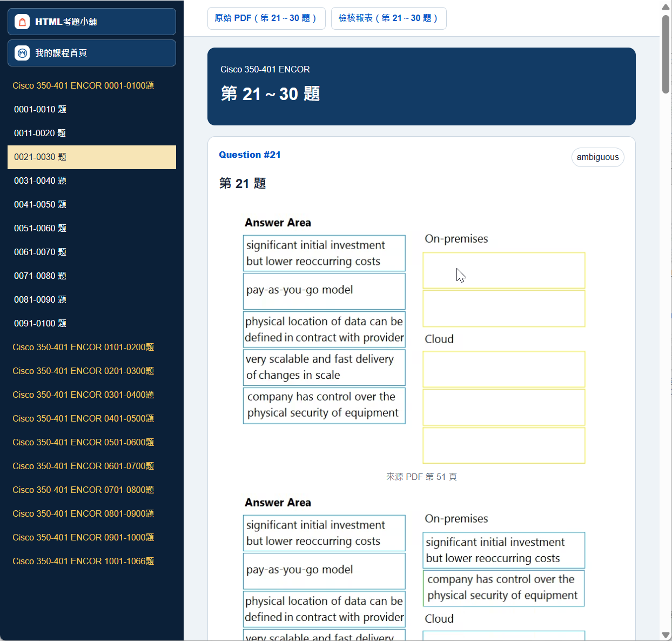
Task: Open 檢核報表 (第 21～30 題)
Action: click(x=389, y=18)
